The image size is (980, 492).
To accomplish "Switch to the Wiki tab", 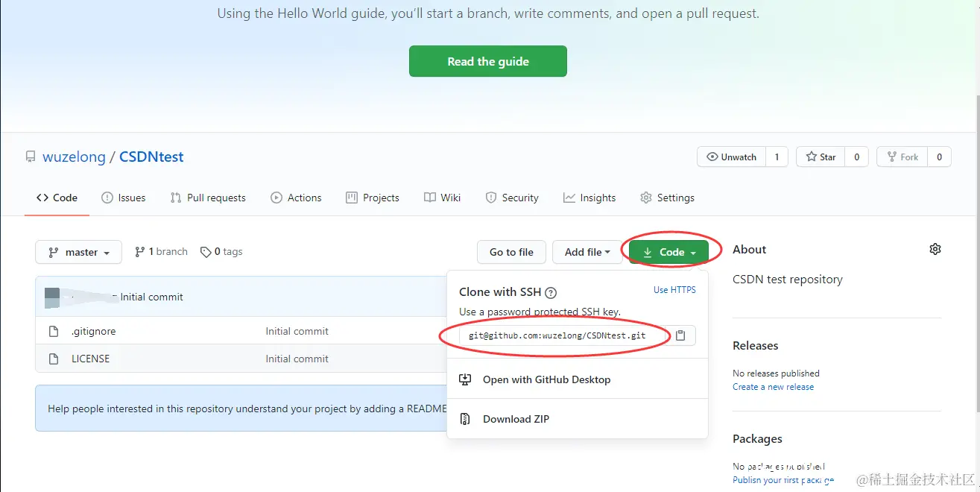I will pos(442,198).
